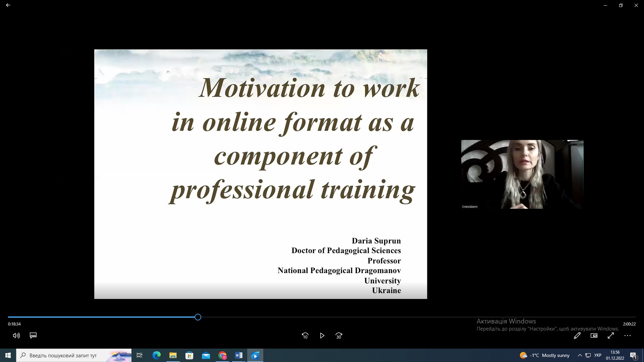This screenshot has width=644, height=362.
Task: Click the video seek bar handle
Action: pos(198,317)
